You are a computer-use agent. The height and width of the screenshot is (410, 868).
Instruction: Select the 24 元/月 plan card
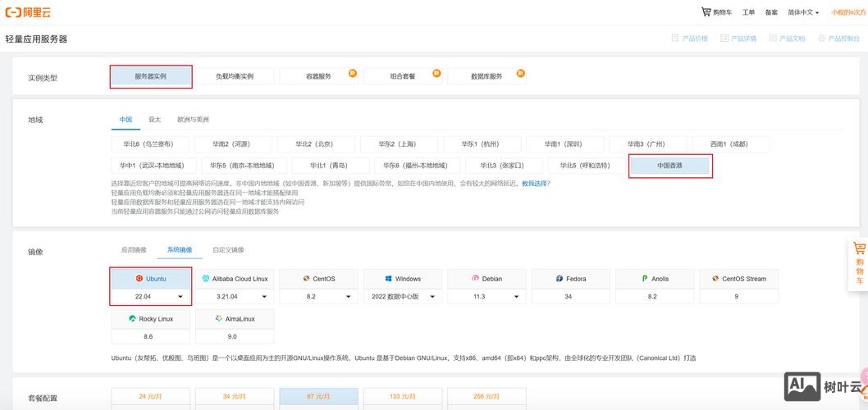pyautogui.click(x=151, y=397)
